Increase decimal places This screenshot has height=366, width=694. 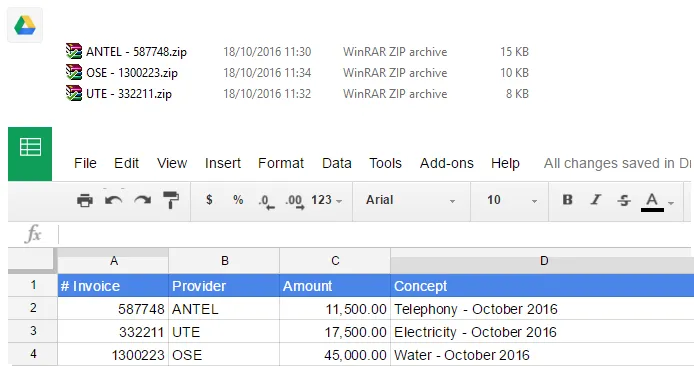click(295, 201)
